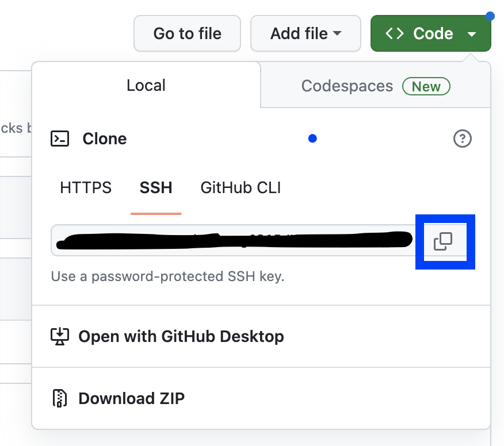Click the ZIP file archive icon
Viewport: 504px width, 446px height.
coord(59,398)
